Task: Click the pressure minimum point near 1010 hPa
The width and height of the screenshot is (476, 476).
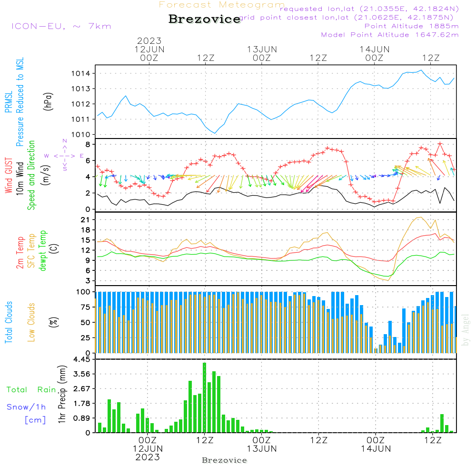Action: [x=215, y=133]
